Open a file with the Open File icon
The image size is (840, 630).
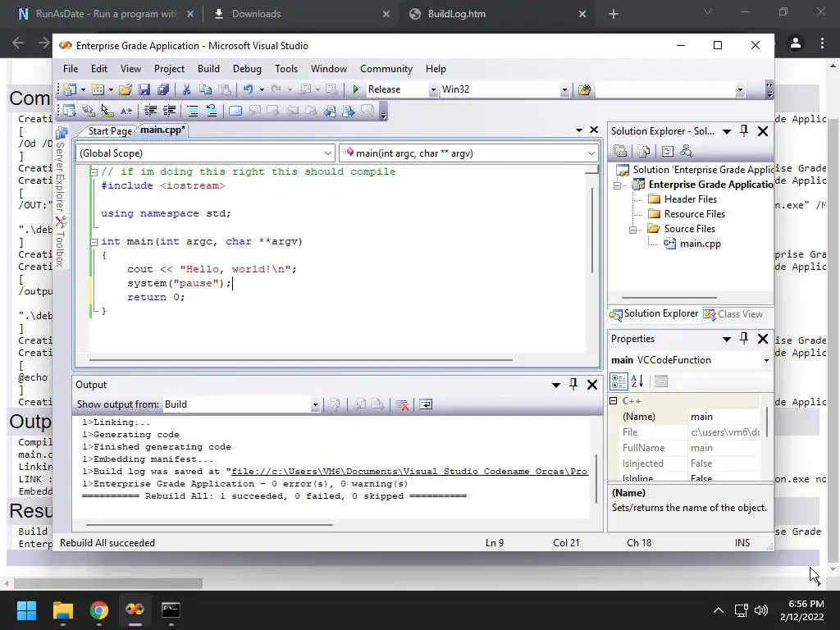pyautogui.click(x=126, y=89)
